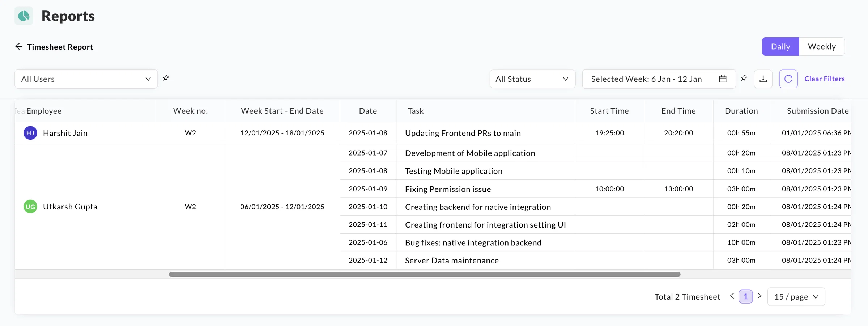
Task: Click the 10h 00m duration cell
Action: click(x=741, y=242)
